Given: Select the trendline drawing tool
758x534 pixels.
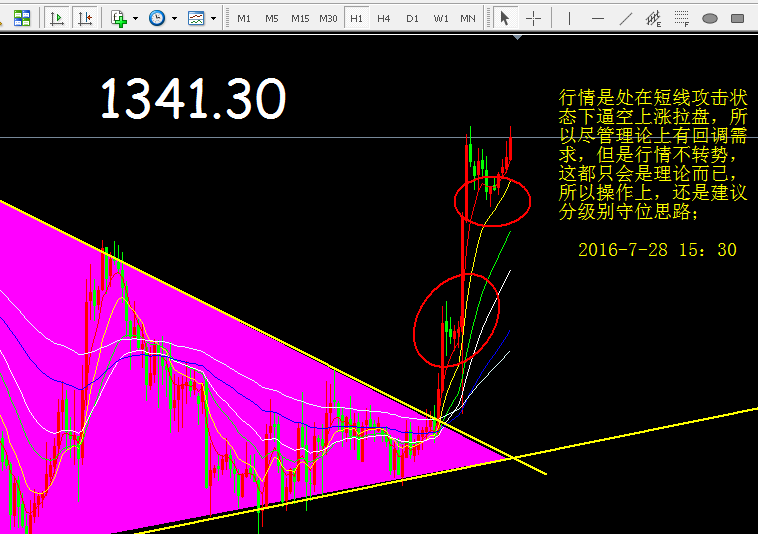Looking at the screenshot, I should [x=626, y=18].
